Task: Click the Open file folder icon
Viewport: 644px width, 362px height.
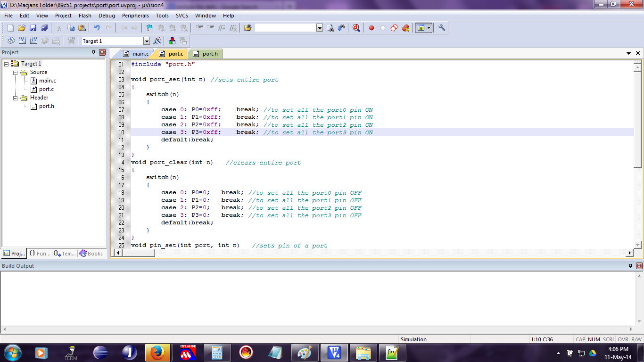Action: 22,28
